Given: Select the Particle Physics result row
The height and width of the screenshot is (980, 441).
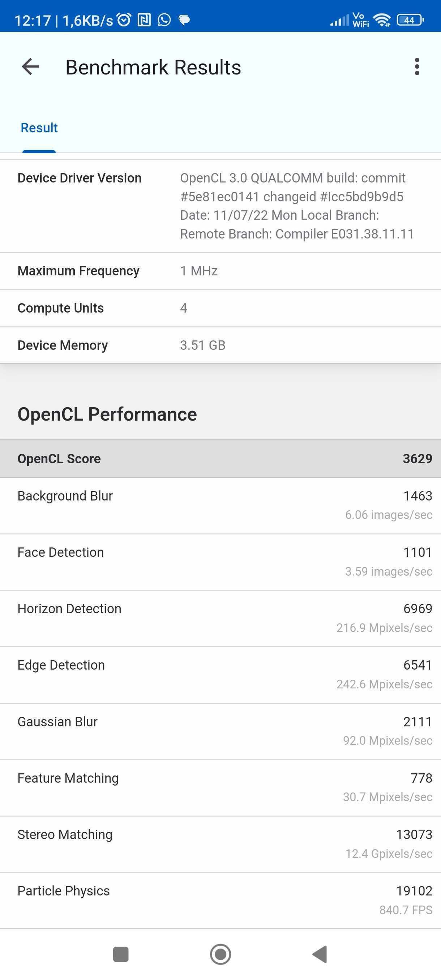Looking at the screenshot, I should pos(221,901).
